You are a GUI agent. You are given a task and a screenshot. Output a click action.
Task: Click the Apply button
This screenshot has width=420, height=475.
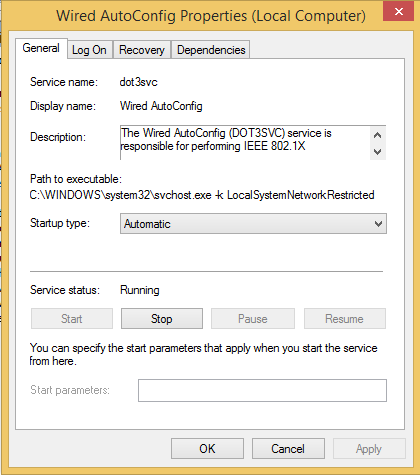[x=369, y=449]
